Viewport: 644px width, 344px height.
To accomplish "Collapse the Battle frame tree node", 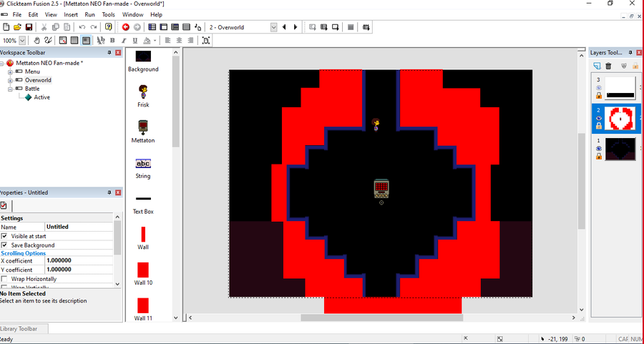I will coord(10,89).
